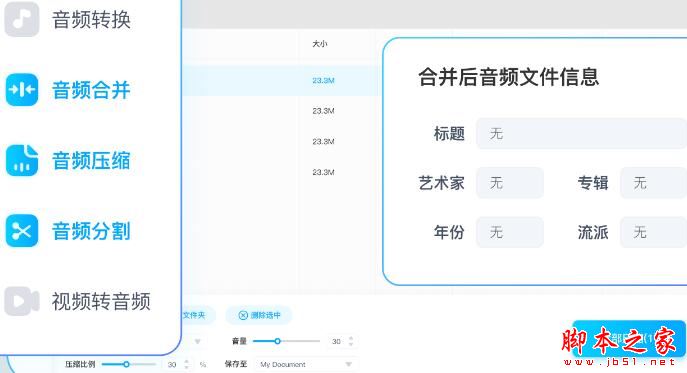
Task: Activate the 年份 input box
Action: (x=510, y=232)
